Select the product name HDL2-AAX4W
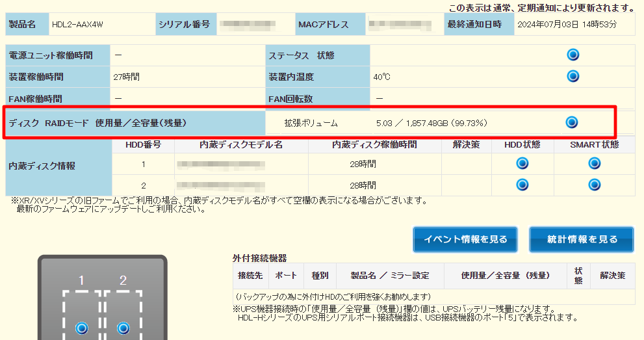Image resolution: width=644 pixels, height=340 pixels. 77,25
